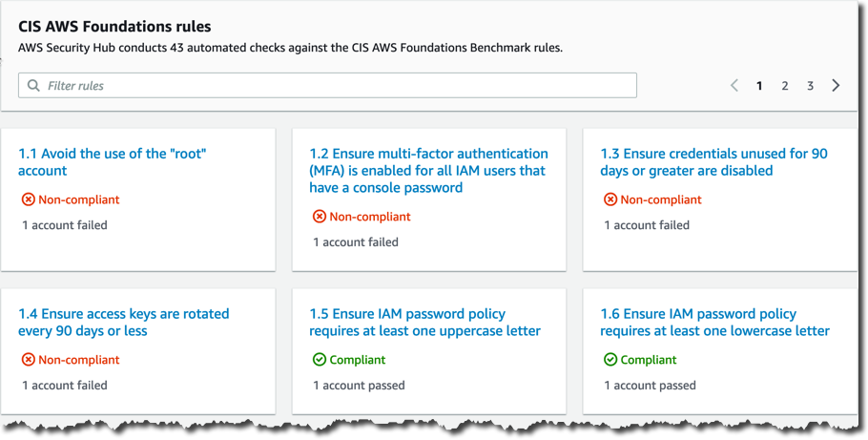Click the red X icon under rule 1.1
This screenshot has height=440, width=868.
click(x=29, y=199)
